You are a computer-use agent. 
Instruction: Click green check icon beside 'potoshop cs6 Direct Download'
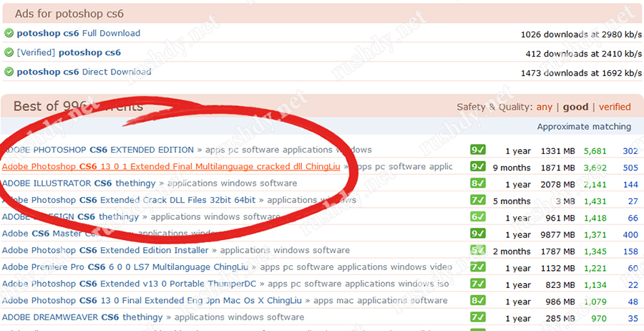coord(9,72)
